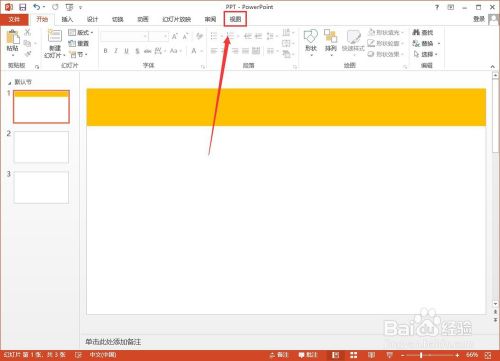
Task: Click zoom in plus button
Action: (x=457, y=355)
